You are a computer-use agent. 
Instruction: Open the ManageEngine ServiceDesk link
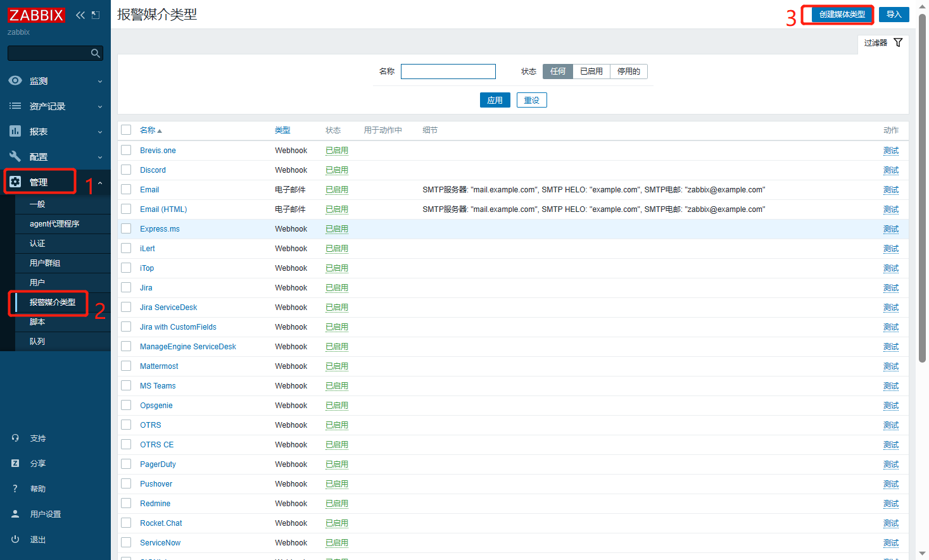point(188,347)
